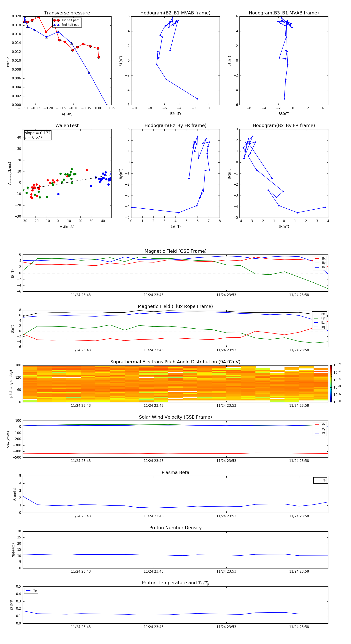The height and width of the screenshot is (644, 351).
Task: Click '11/24 23:58' tick under Proton Temperature plot
Action: [299, 627]
